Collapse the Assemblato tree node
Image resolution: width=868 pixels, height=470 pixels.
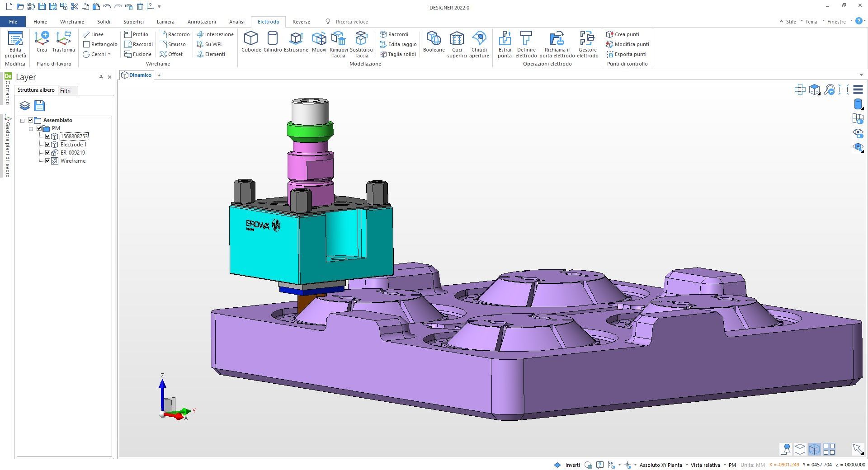(22, 120)
